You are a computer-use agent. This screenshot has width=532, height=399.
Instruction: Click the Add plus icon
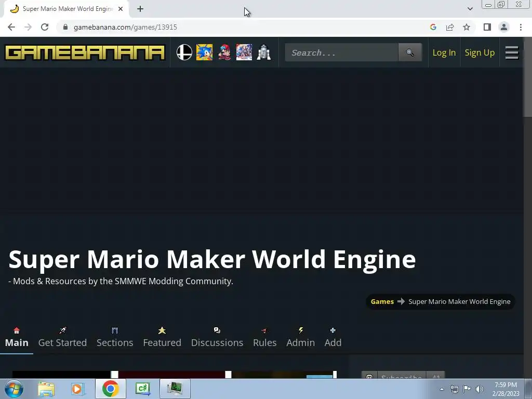coord(333,330)
